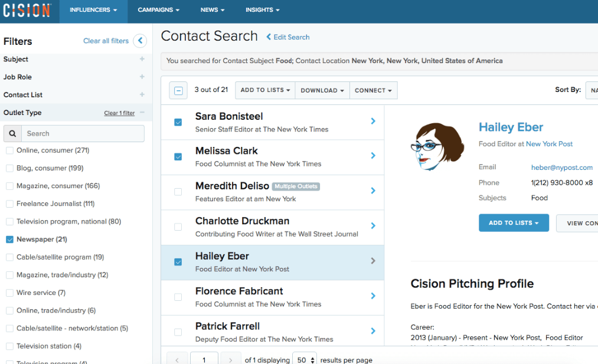
Task: Click the Clear 1 filter link
Action: (119, 113)
